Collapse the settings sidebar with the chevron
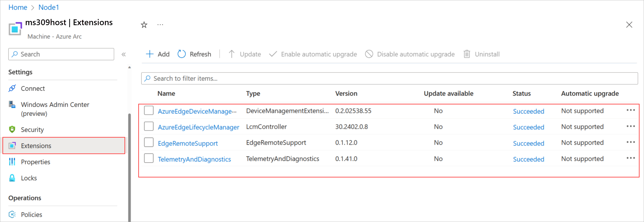The width and height of the screenshot is (644, 222). (124, 54)
